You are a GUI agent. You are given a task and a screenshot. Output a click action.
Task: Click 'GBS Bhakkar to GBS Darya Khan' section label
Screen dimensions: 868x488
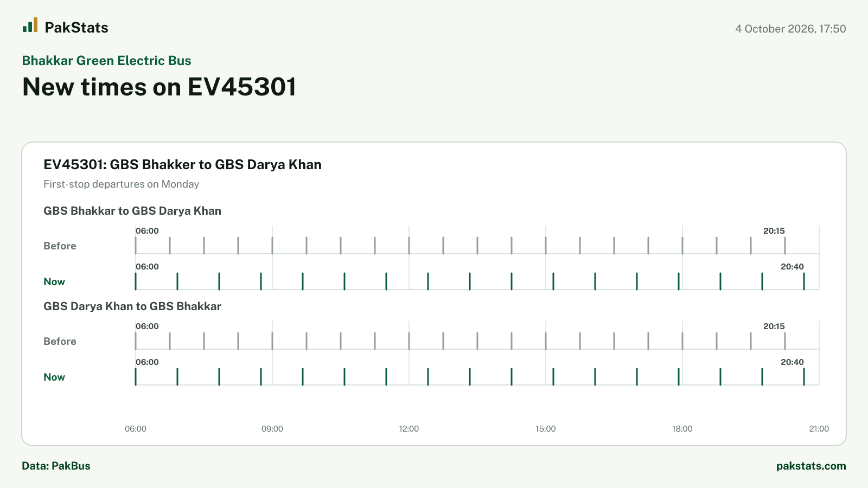click(132, 211)
